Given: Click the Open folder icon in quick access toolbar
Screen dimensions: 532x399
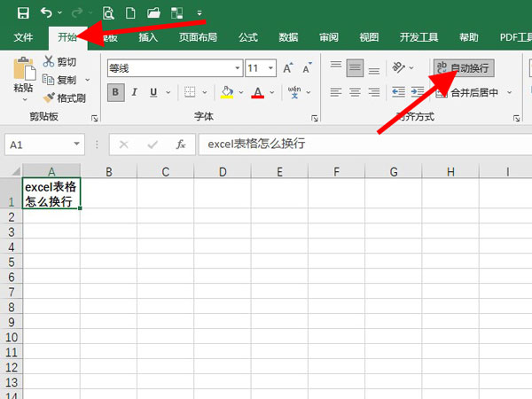Looking at the screenshot, I should pos(153,12).
